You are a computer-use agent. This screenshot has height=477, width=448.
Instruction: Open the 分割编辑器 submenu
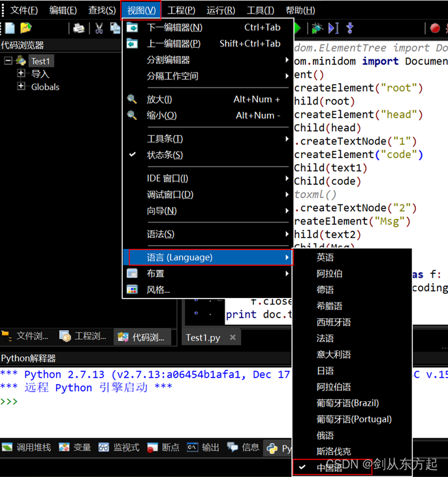coord(208,60)
